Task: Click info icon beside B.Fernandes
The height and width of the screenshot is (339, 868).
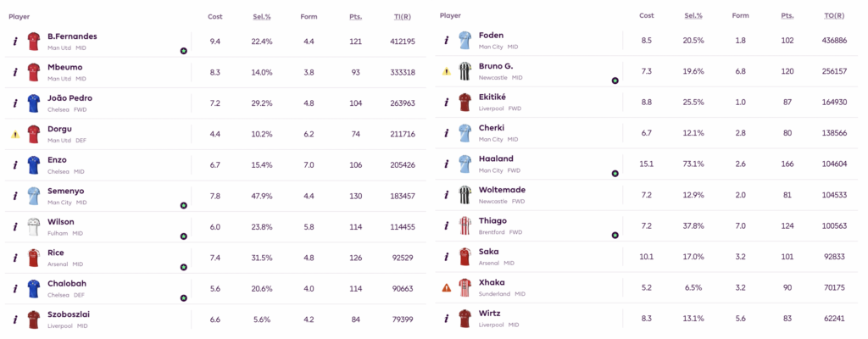Action: tap(14, 41)
